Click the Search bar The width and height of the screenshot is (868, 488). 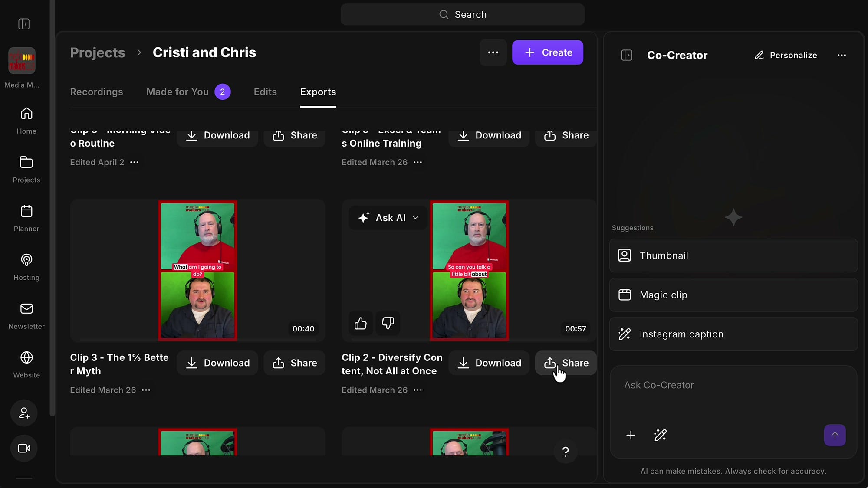tap(463, 15)
